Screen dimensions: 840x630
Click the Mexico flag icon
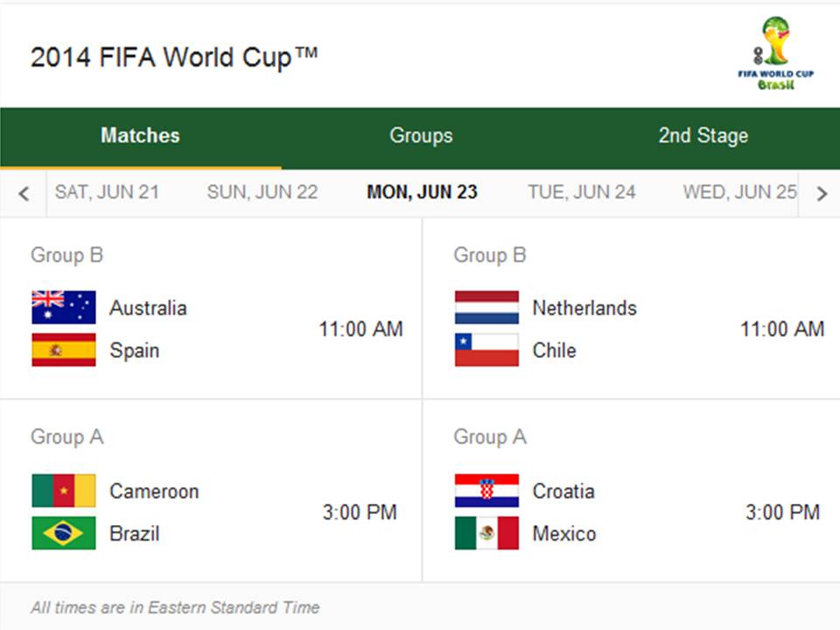[486, 533]
